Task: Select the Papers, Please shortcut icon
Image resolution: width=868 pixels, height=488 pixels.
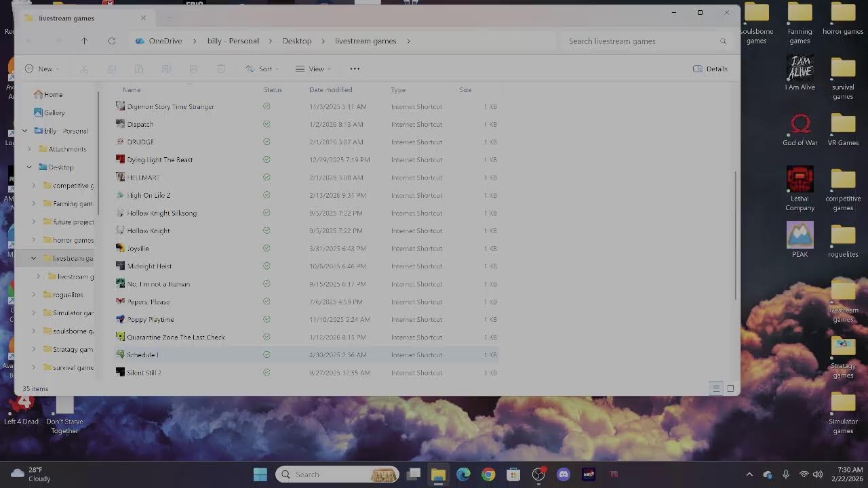Action: click(x=120, y=302)
